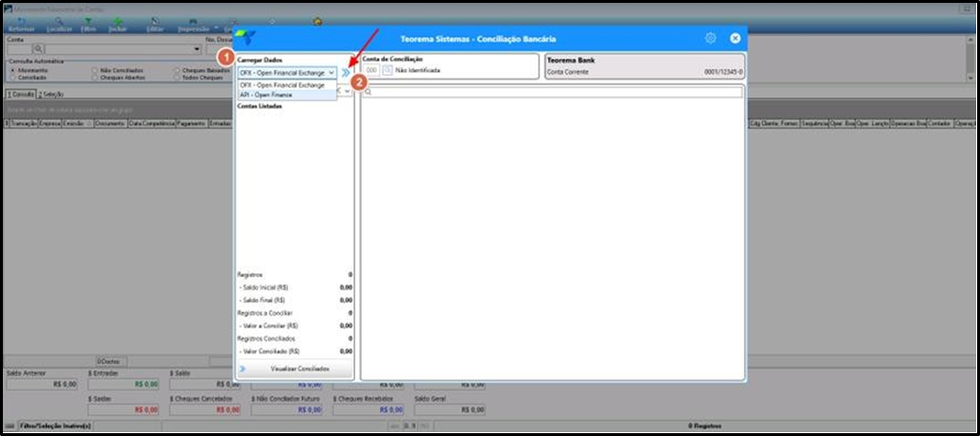Click the double-chevron load data icon
Screen dimensions: 980x436
click(346, 73)
